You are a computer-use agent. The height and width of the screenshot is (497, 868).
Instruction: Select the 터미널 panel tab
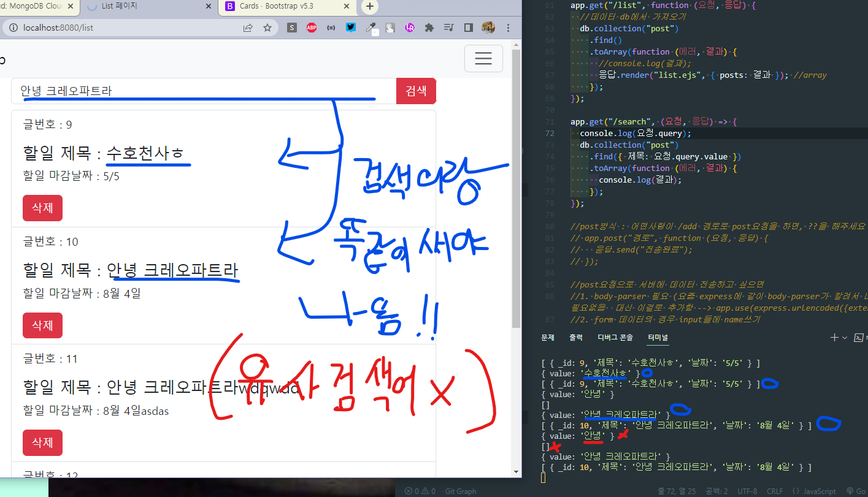[x=658, y=338]
